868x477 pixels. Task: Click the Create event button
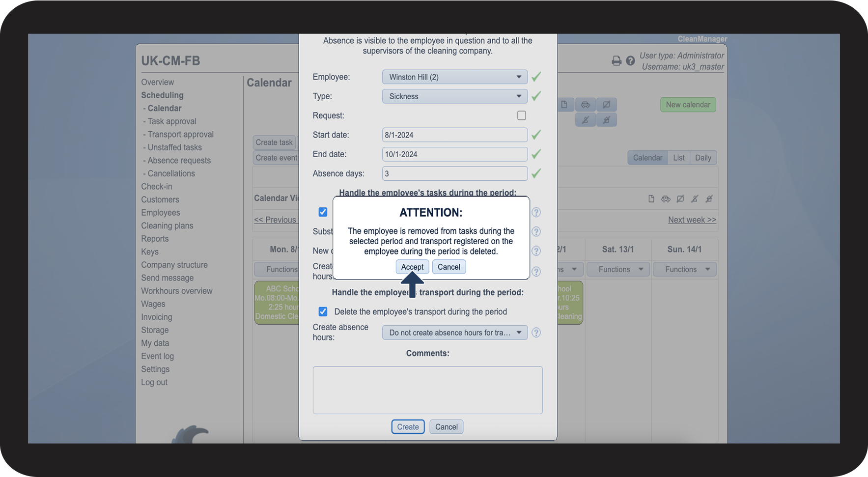pyautogui.click(x=276, y=158)
